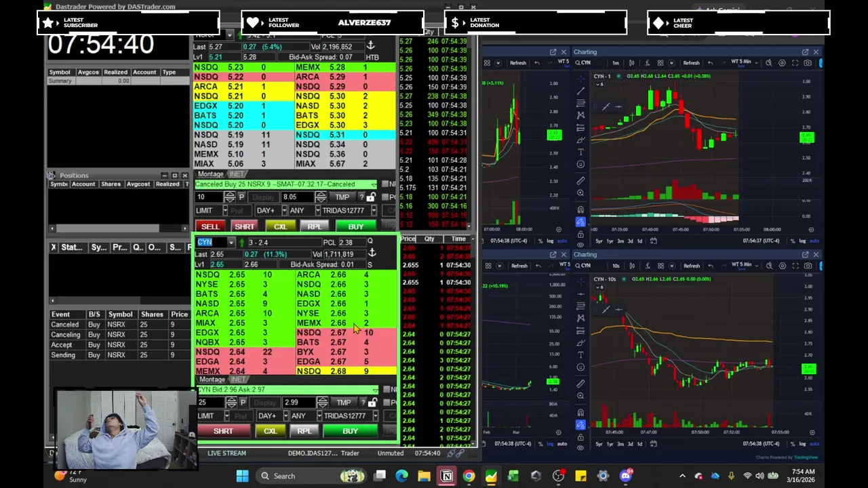The height and width of the screenshot is (488, 868).
Task: Pop out the CYN-1 Charting window
Action: pos(805,52)
